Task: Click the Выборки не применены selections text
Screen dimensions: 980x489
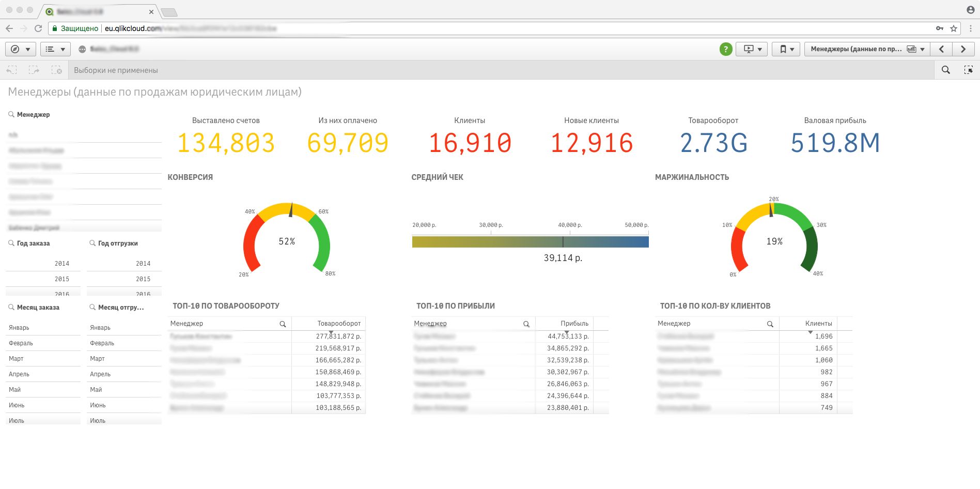Action: [116, 70]
